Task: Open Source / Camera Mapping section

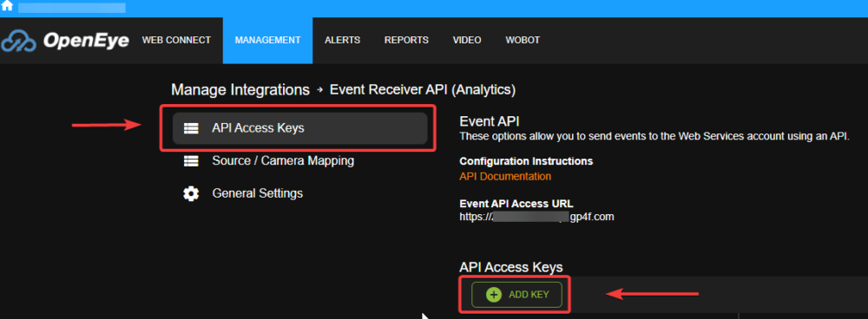Action: point(283,161)
